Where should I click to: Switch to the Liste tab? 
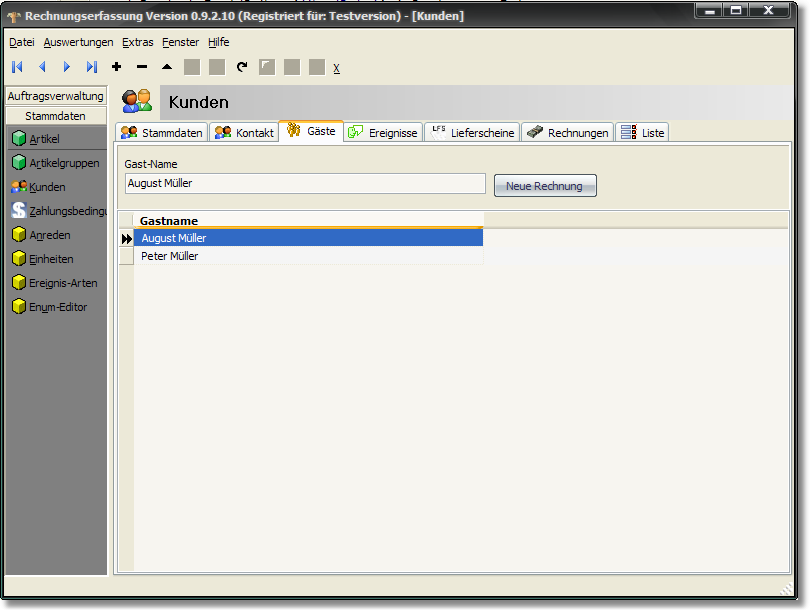[x=642, y=133]
